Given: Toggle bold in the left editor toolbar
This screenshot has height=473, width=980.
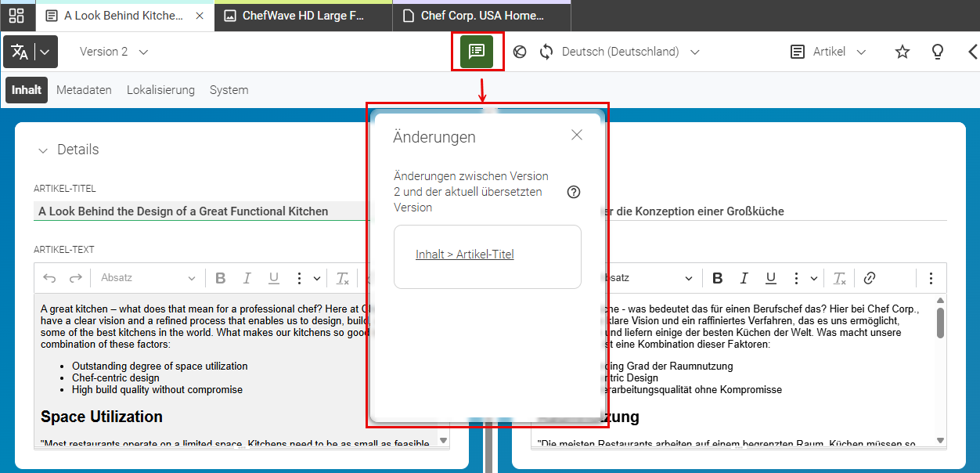Looking at the screenshot, I should (220, 278).
